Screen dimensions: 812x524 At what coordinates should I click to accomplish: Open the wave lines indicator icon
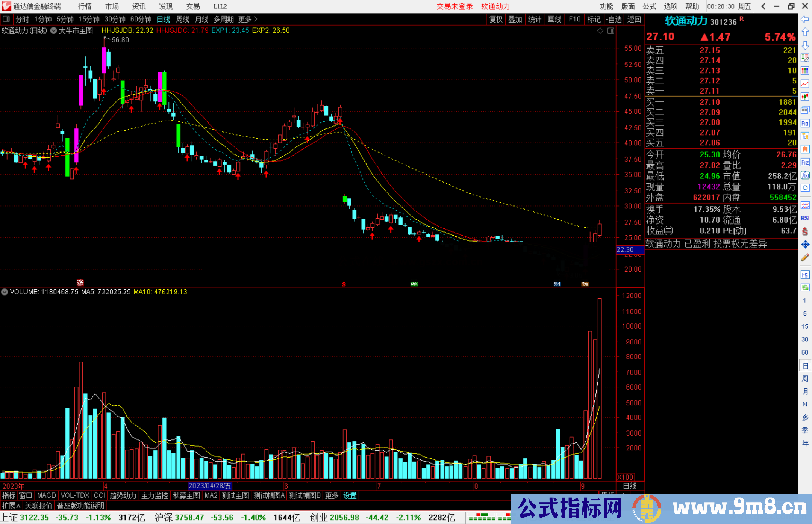[x=805, y=205]
